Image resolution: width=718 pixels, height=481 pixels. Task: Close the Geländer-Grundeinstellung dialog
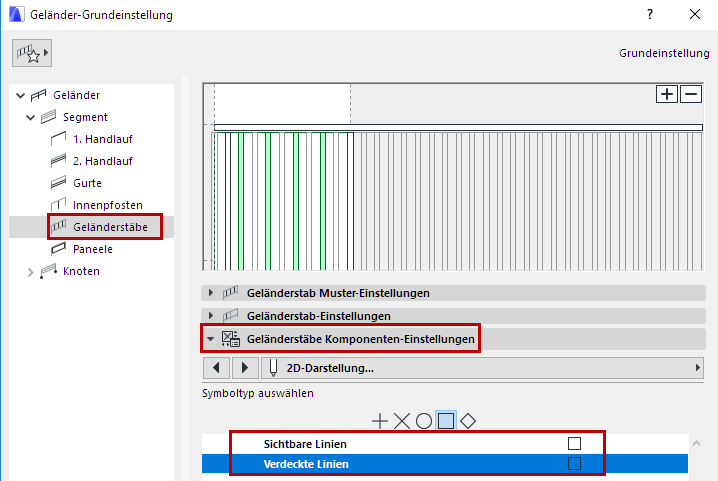[x=695, y=14]
